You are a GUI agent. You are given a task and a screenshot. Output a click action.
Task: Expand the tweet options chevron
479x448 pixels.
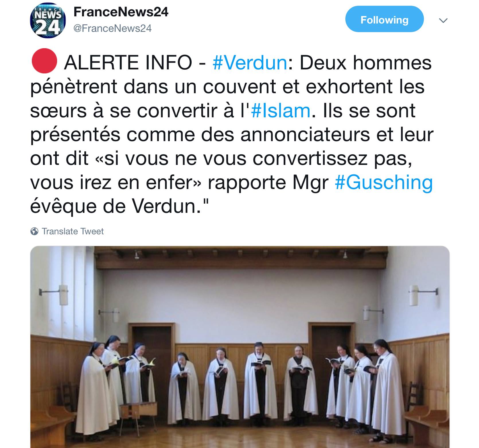click(443, 20)
